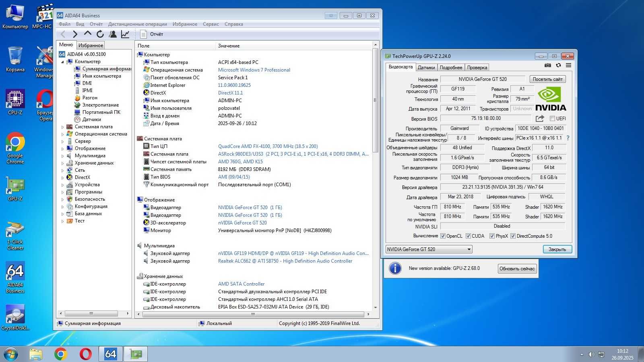Click the Windows Start button

click(10, 354)
